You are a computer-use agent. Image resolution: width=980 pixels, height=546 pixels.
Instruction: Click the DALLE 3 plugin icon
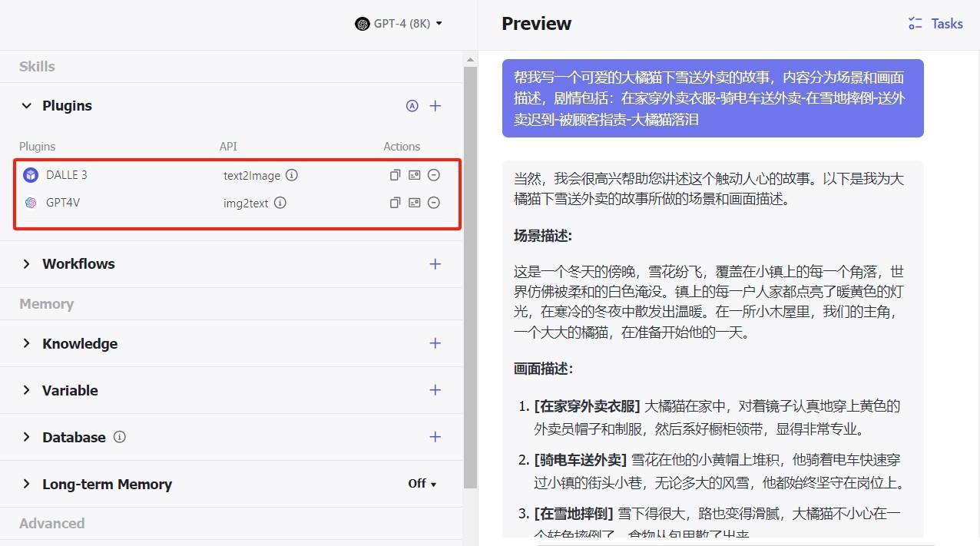(31, 175)
